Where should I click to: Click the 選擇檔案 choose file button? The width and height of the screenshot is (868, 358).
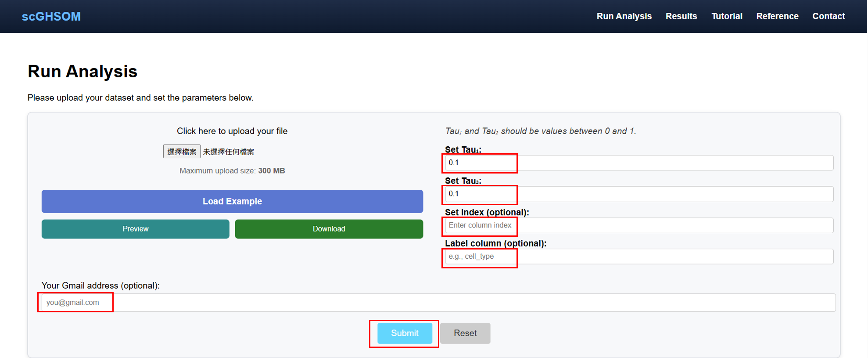182,152
